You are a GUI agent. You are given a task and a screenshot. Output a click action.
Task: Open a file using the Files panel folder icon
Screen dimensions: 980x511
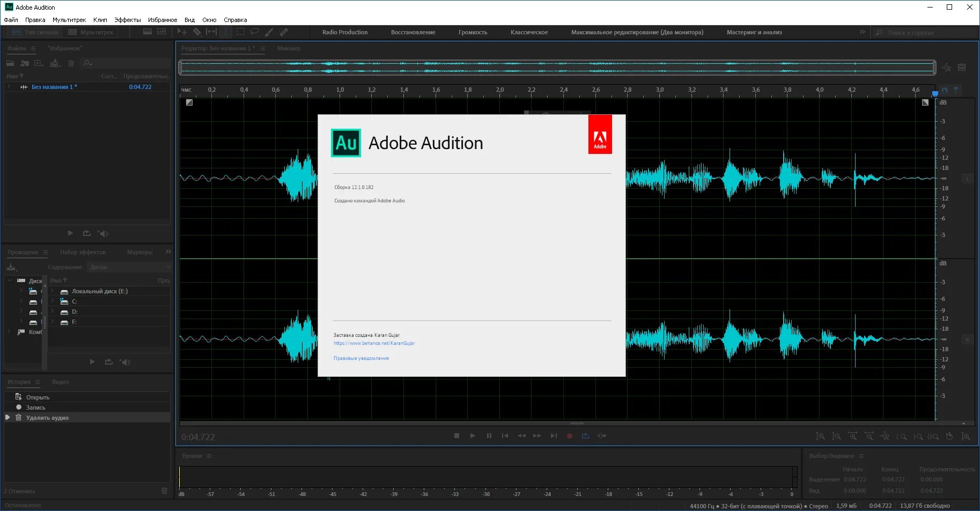(10, 63)
